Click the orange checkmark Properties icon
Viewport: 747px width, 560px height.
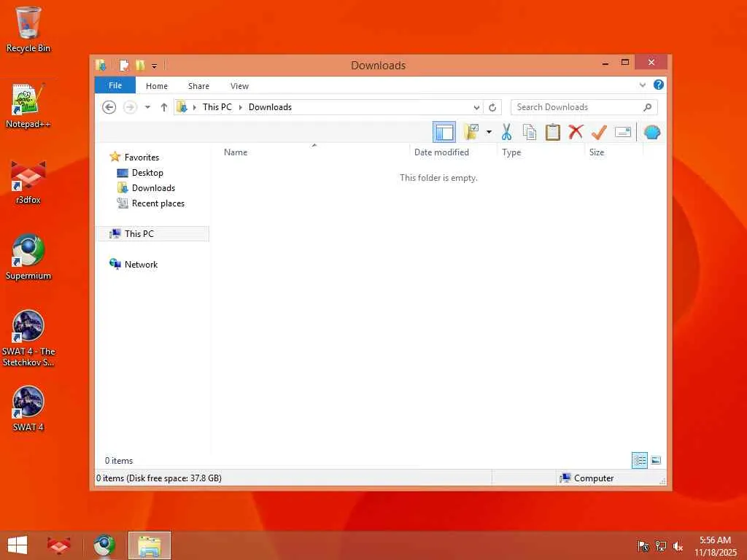click(x=599, y=132)
